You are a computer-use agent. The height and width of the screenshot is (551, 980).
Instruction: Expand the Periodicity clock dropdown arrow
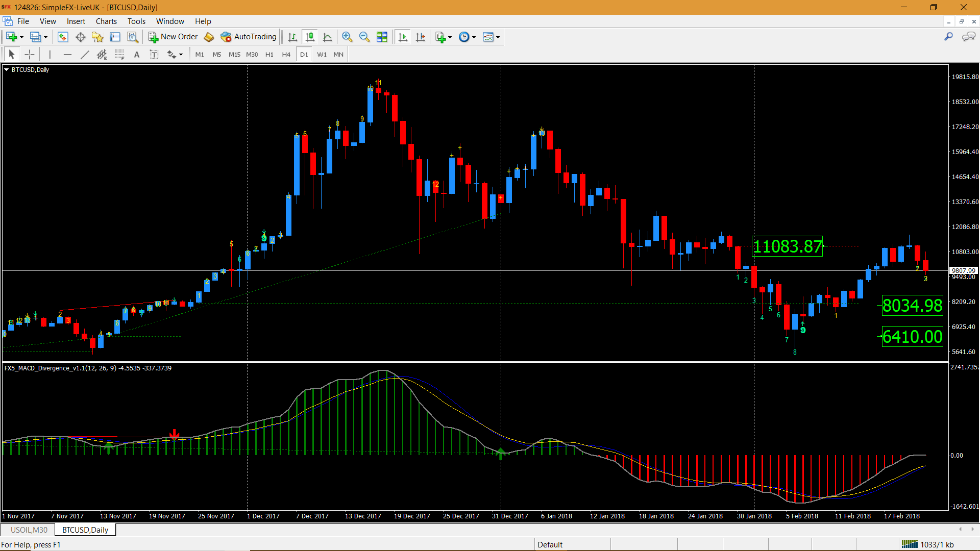click(474, 37)
